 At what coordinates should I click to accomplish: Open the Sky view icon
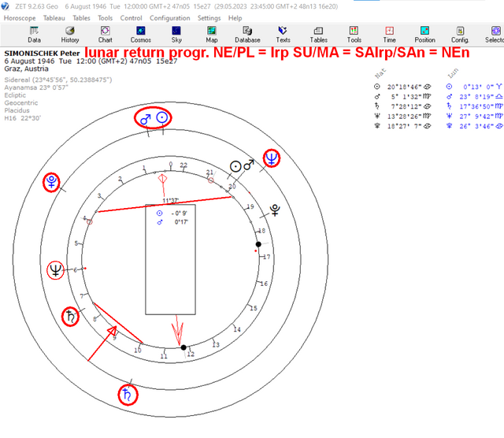pos(176,35)
